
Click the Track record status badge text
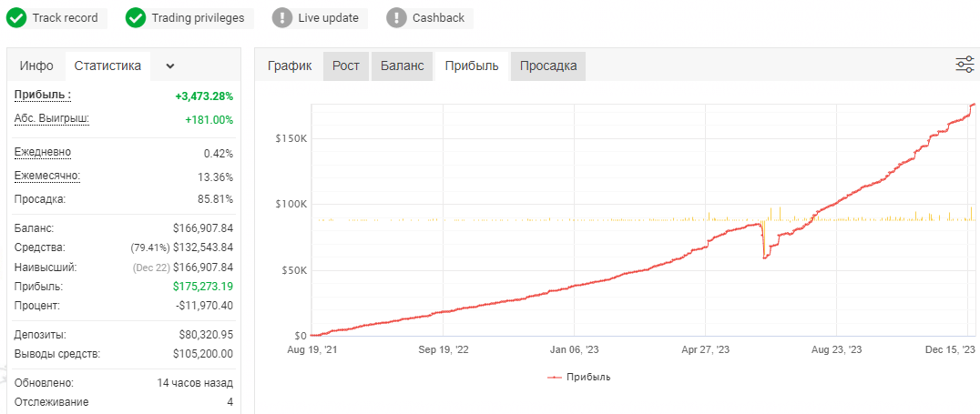point(65,18)
